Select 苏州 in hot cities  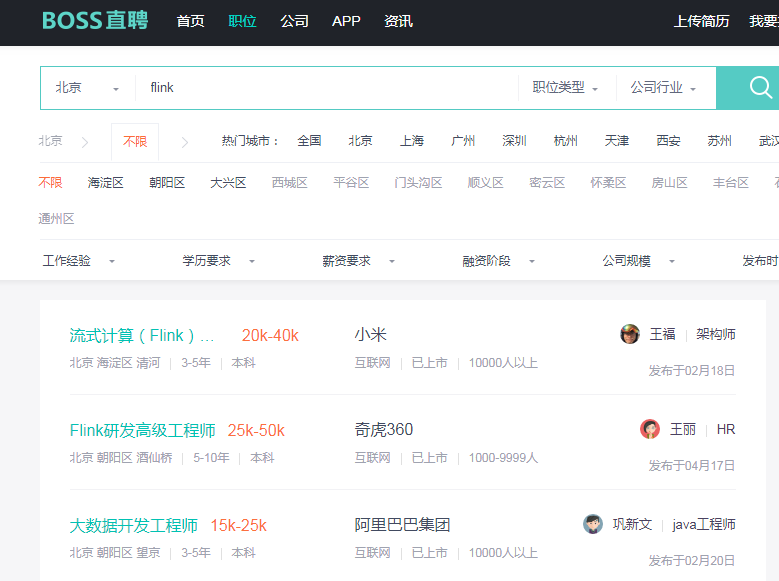click(x=719, y=141)
